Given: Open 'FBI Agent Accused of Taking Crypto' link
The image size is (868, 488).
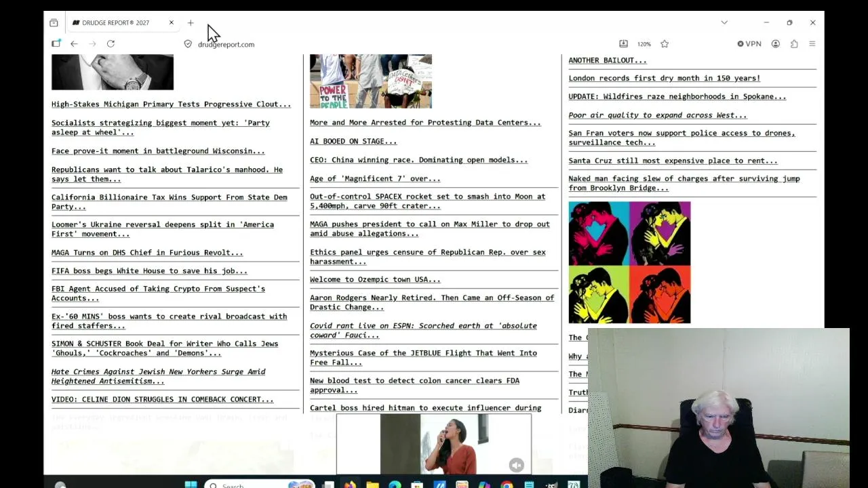Looking at the screenshot, I should click(158, 293).
